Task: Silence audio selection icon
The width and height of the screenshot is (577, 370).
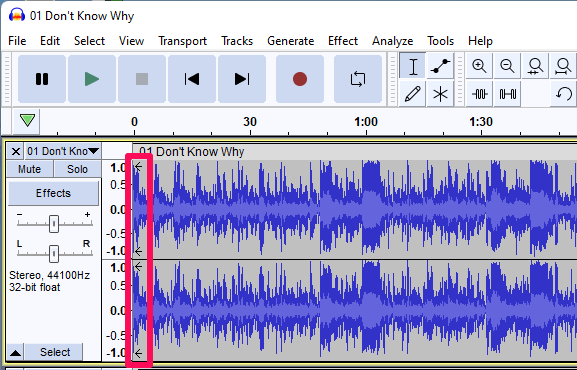Action: click(x=507, y=94)
